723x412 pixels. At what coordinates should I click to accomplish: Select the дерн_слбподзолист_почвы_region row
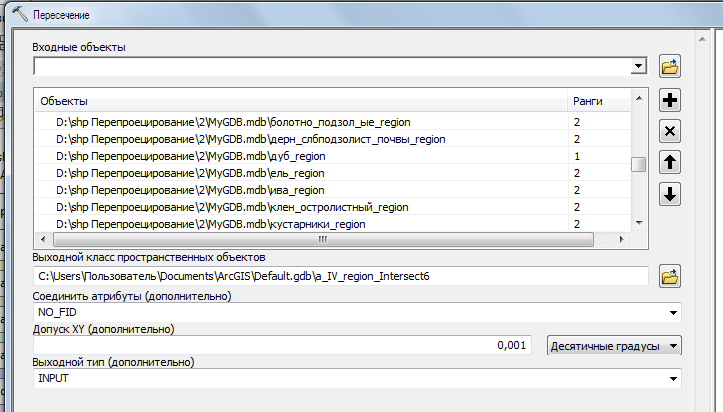(x=332, y=139)
